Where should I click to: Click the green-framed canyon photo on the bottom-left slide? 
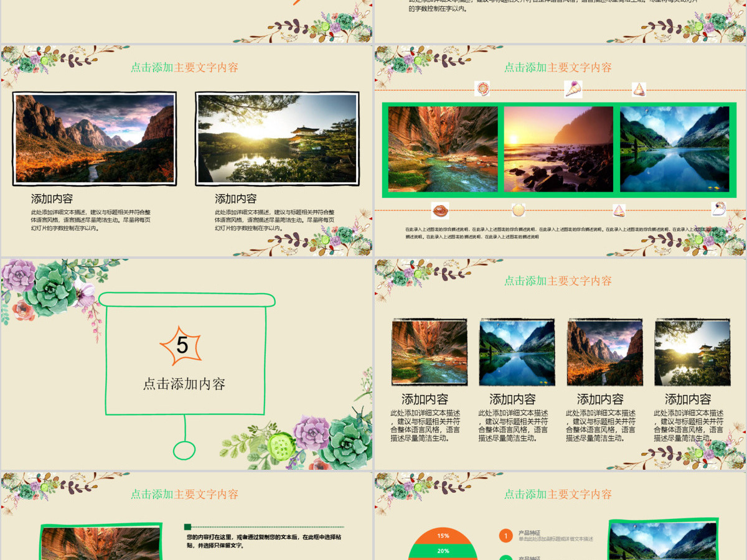click(x=101, y=541)
